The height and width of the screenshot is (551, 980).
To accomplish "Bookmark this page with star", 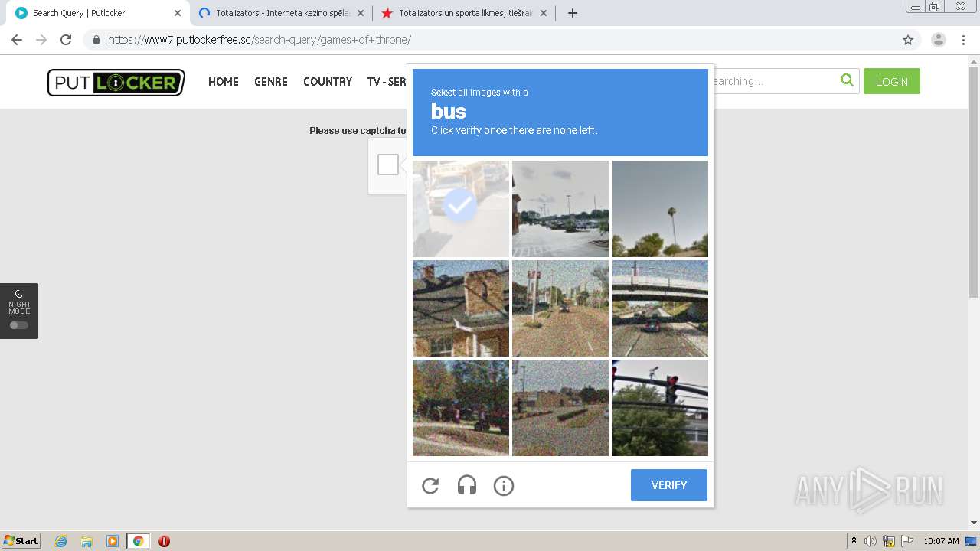I will coord(908,40).
